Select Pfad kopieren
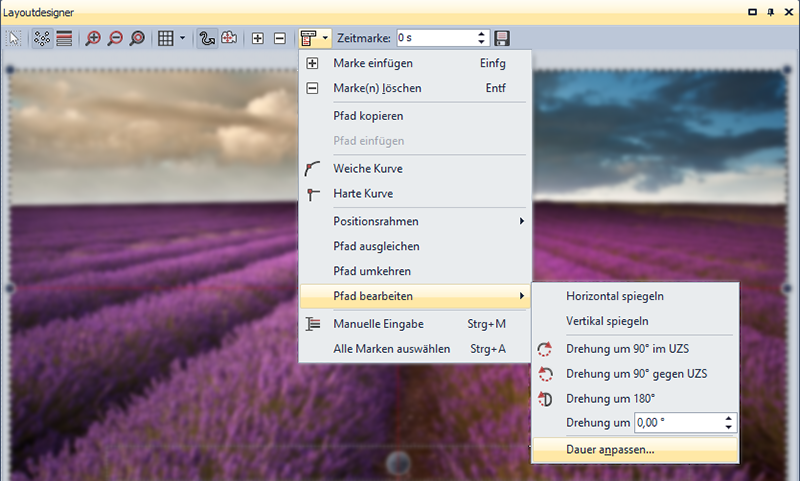800x481 pixels. click(415, 116)
